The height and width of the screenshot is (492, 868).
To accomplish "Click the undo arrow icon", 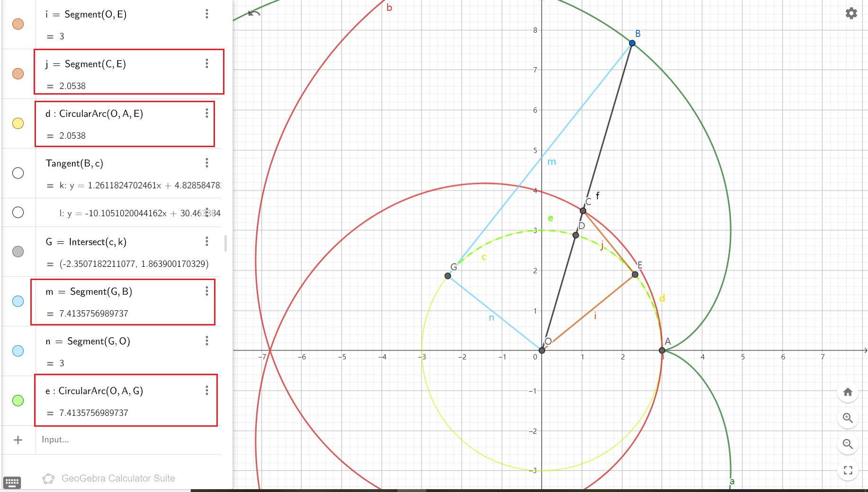I will [254, 13].
